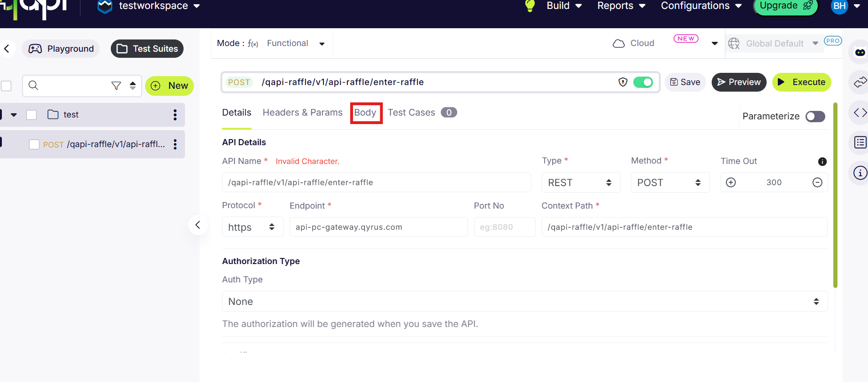Open the bot assistant icon on right sidebar

[x=860, y=53]
